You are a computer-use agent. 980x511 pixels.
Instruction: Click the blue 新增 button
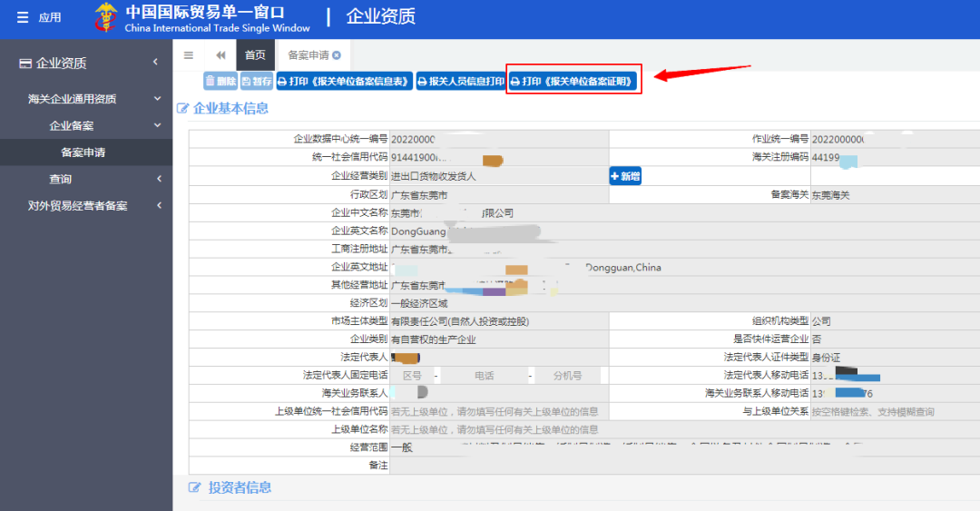pyautogui.click(x=625, y=176)
